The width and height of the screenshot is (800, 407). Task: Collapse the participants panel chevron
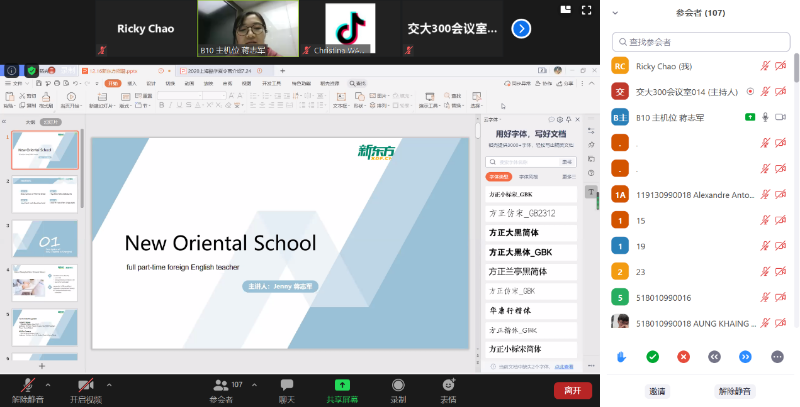click(x=615, y=13)
